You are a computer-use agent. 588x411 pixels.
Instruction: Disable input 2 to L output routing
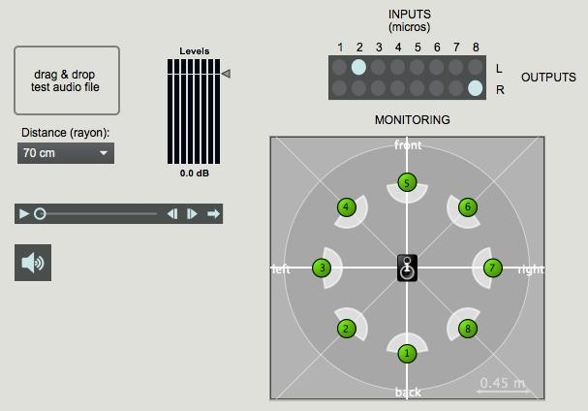click(x=358, y=67)
